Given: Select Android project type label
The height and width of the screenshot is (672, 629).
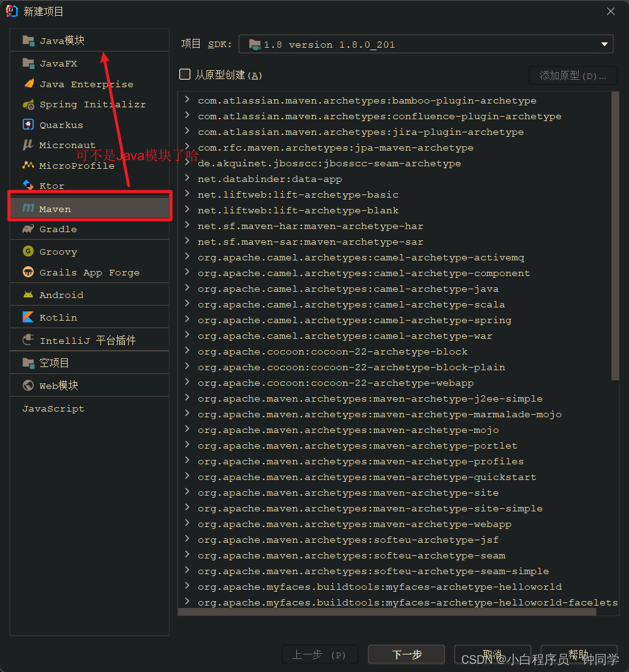Looking at the screenshot, I should (x=62, y=295).
